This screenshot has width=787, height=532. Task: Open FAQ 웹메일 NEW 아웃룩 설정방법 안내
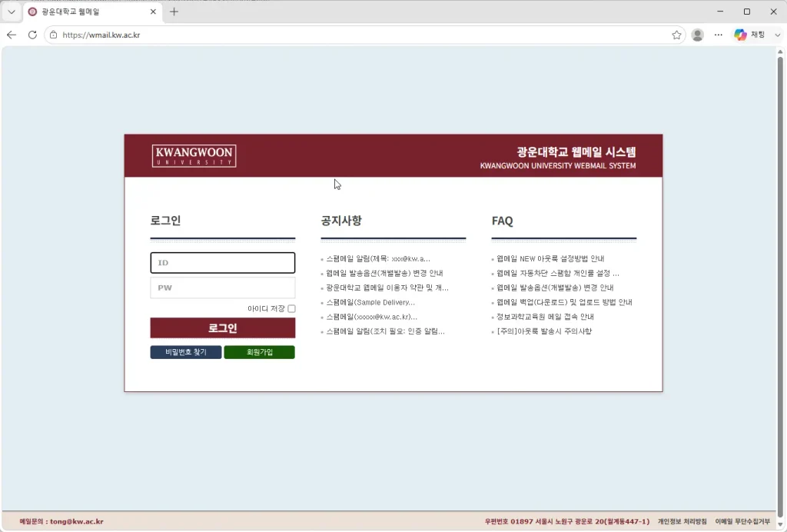tap(550, 258)
